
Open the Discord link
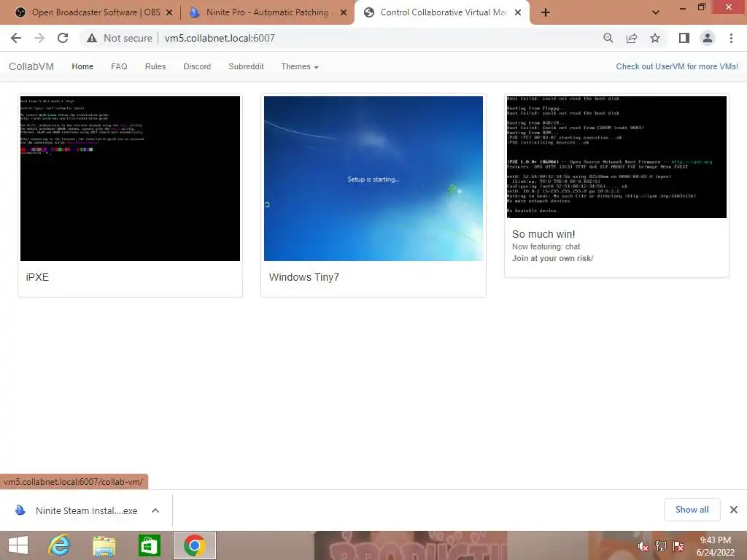tap(197, 66)
